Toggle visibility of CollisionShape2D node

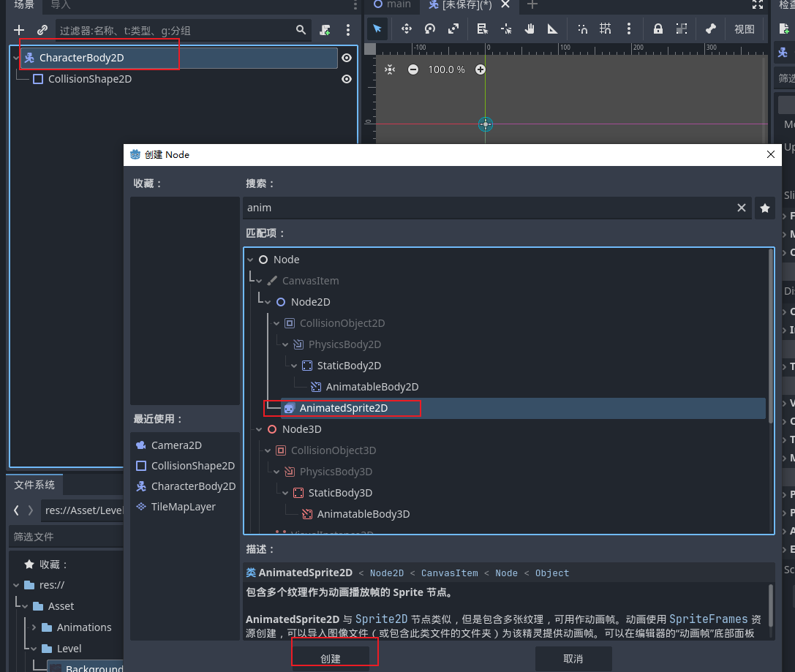346,79
